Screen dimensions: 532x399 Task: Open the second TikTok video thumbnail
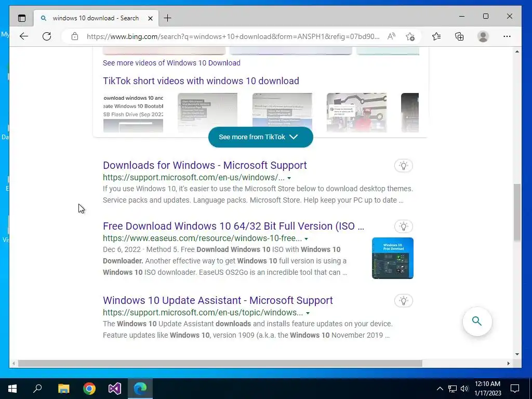(x=207, y=113)
